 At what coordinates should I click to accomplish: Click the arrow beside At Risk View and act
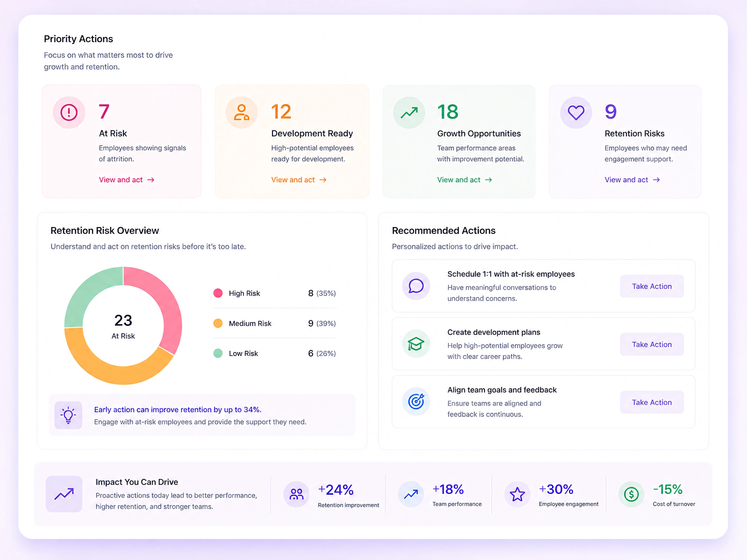point(151,180)
